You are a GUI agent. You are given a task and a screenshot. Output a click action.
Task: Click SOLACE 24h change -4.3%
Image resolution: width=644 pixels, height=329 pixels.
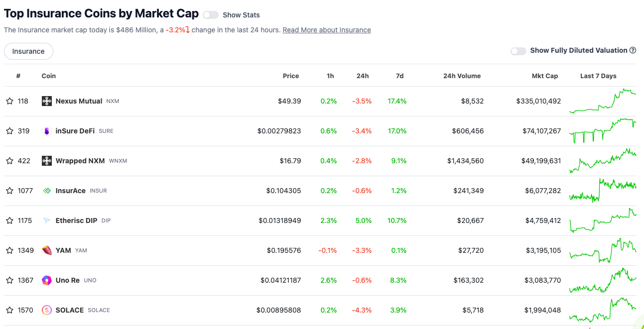pyautogui.click(x=362, y=310)
